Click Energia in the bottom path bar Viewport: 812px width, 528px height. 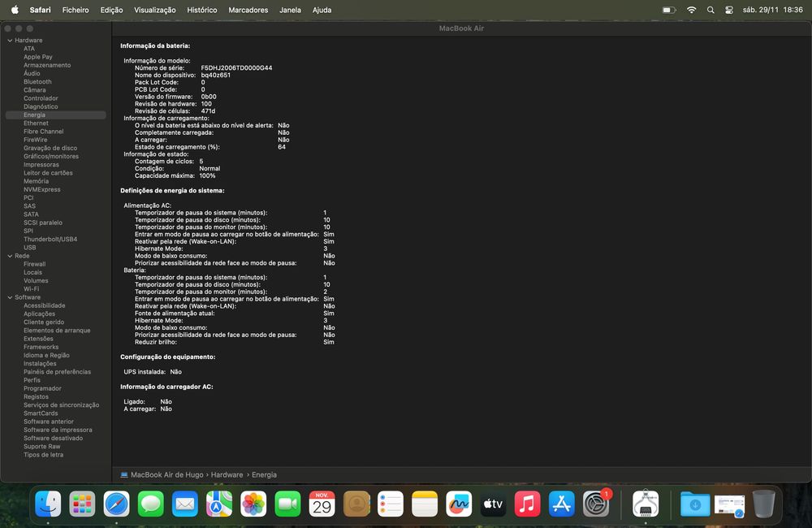pyautogui.click(x=264, y=474)
